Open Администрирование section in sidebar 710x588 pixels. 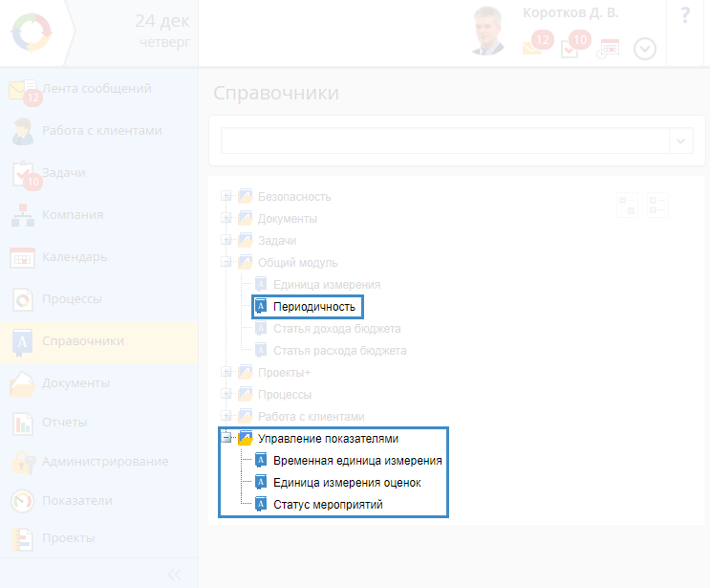click(x=98, y=462)
